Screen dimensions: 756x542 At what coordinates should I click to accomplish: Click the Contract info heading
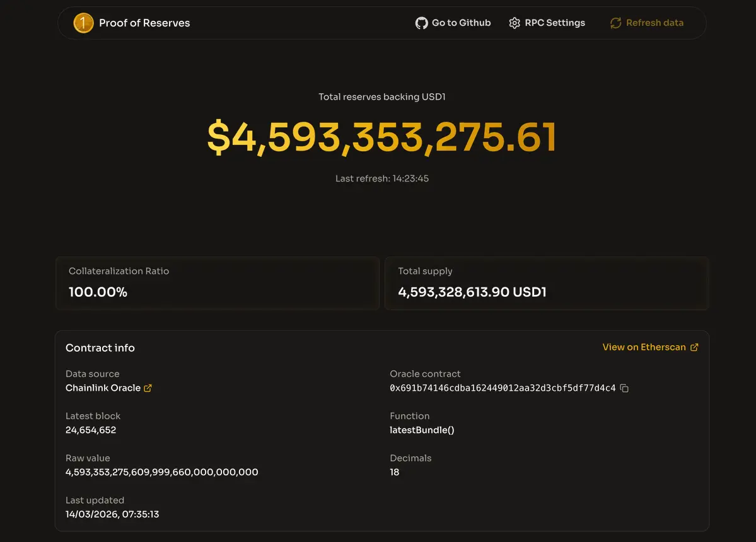[x=100, y=348]
